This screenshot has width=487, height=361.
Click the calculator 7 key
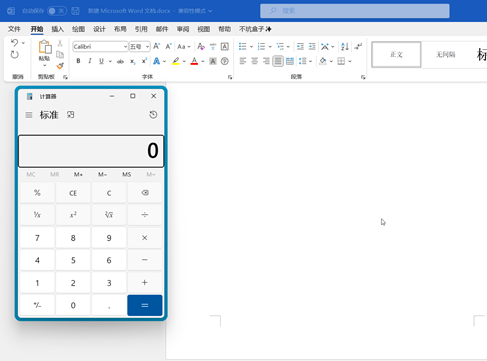pyautogui.click(x=37, y=238)
